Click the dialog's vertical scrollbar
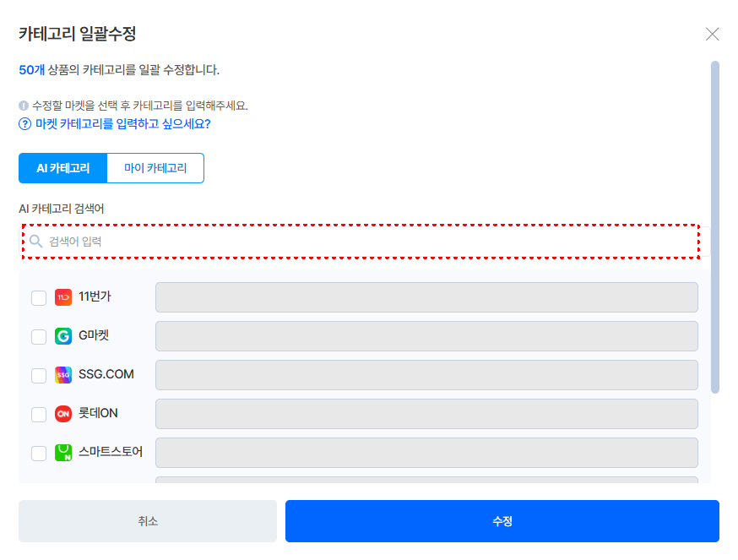738x560 pixels. [715, 227]
